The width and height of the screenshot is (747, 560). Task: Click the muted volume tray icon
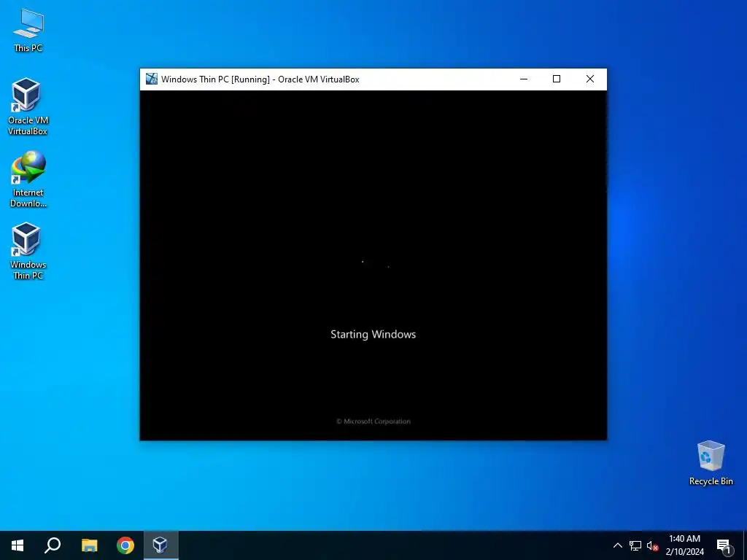[x=652, y=545]
